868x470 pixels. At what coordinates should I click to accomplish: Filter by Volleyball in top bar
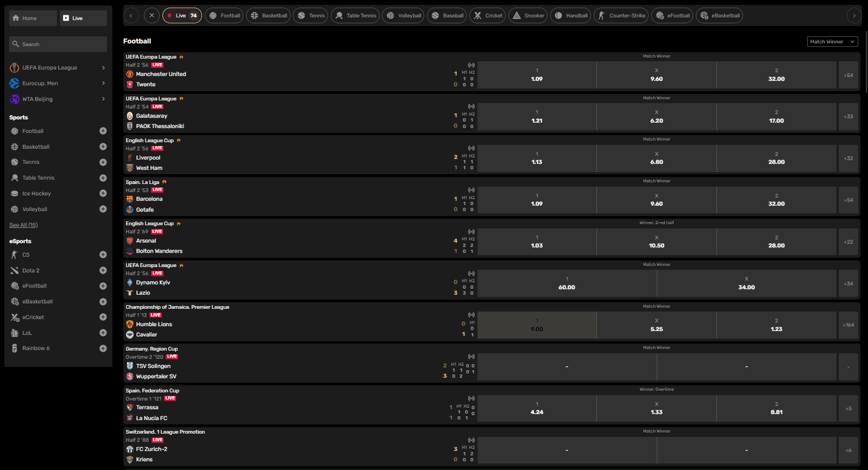coord(403,16)
